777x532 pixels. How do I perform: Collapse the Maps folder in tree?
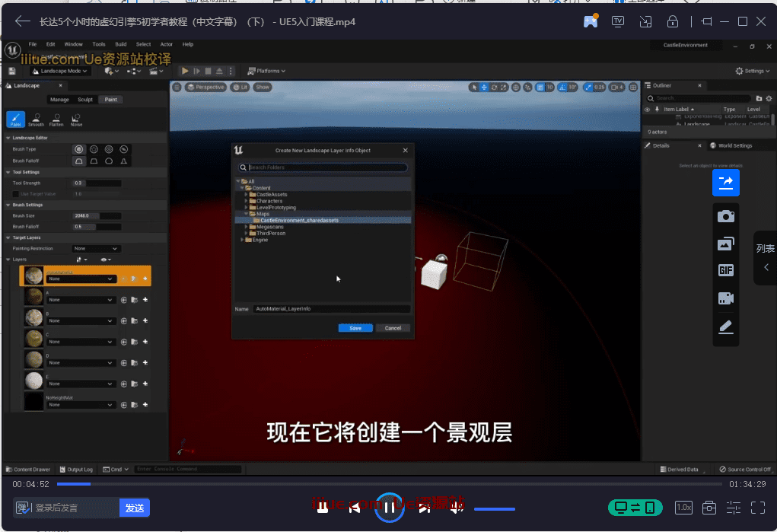click(x=246, y=214)
